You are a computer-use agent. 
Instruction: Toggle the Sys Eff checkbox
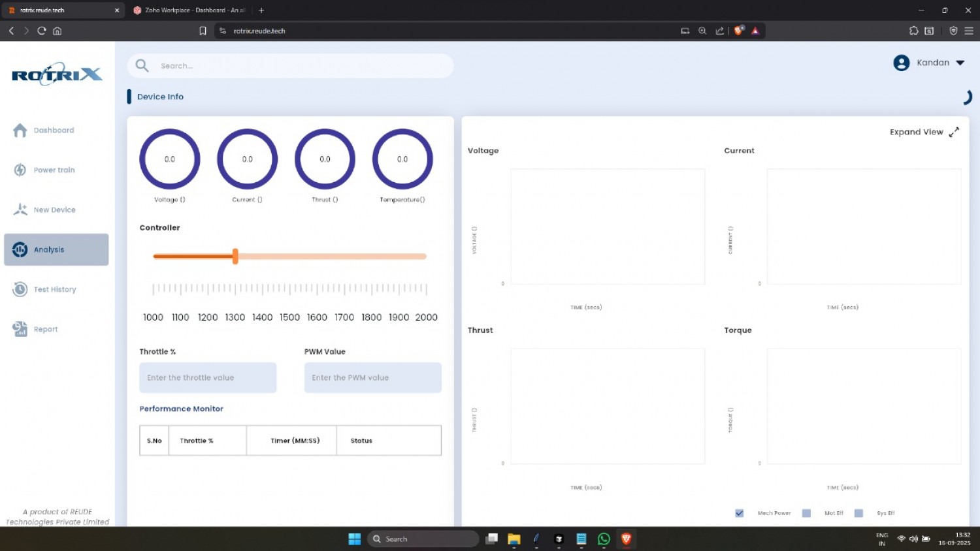[x=858, y=513]
